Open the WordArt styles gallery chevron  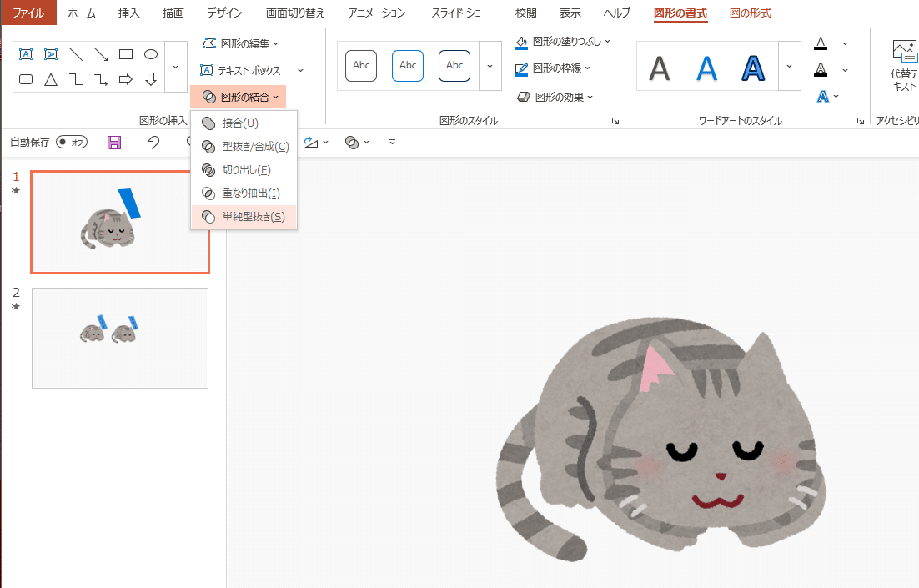pyautogui.click(x=789, y=66)
